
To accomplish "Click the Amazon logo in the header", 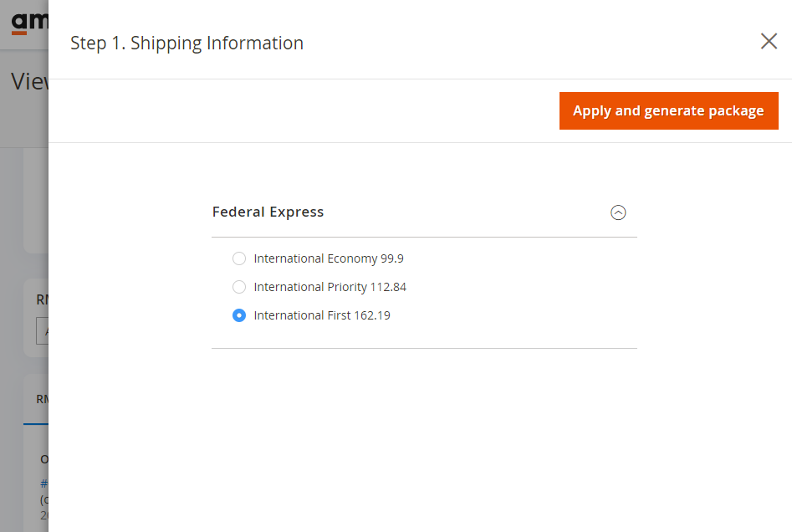I will [x=23, y=21].
